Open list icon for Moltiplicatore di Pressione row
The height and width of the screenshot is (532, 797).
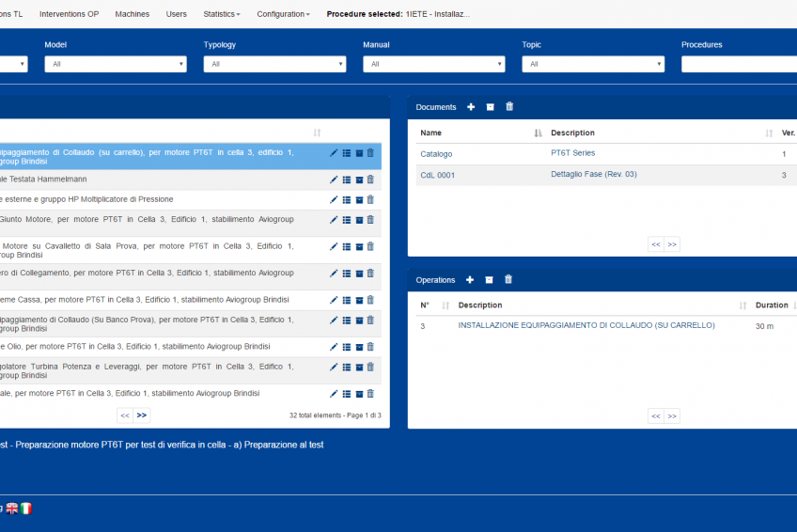tap(346, 199)
